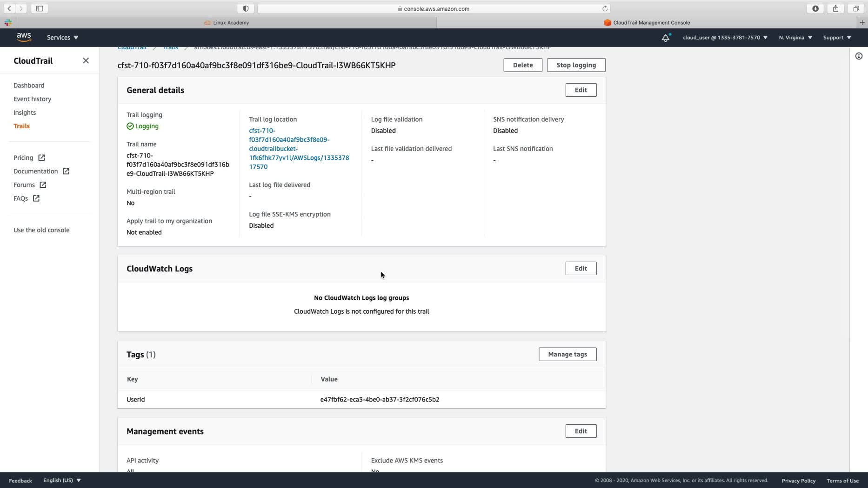Click the Log file validation Disabled value
The width and height of the screenshot is (868, 488).
[x=383, y=131]
